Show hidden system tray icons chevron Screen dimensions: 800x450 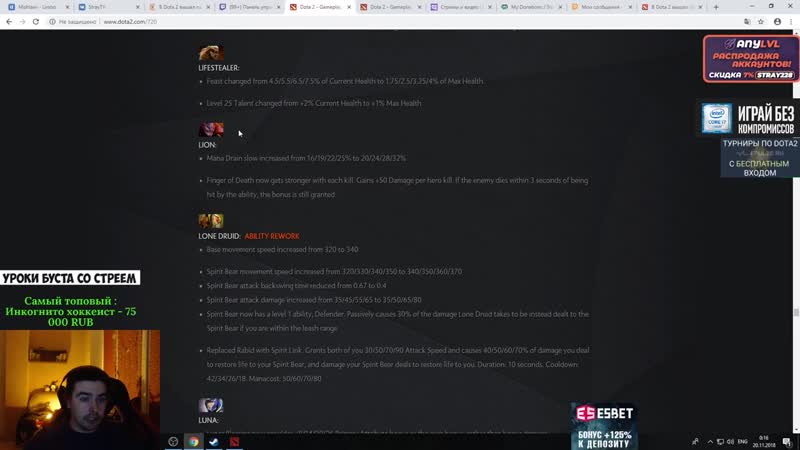click(710, 442)
